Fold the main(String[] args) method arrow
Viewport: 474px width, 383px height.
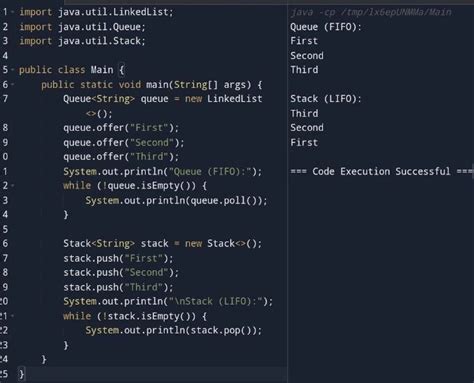13,85
